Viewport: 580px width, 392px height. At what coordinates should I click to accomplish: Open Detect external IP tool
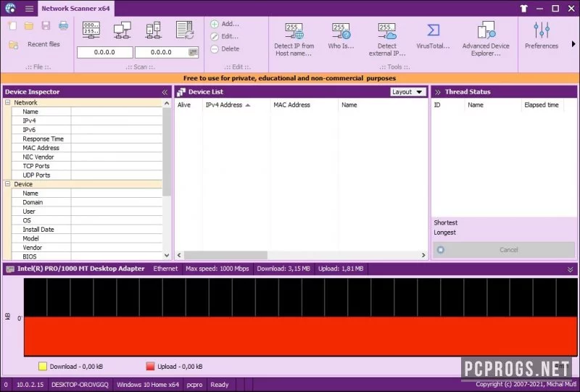(387, 39)
